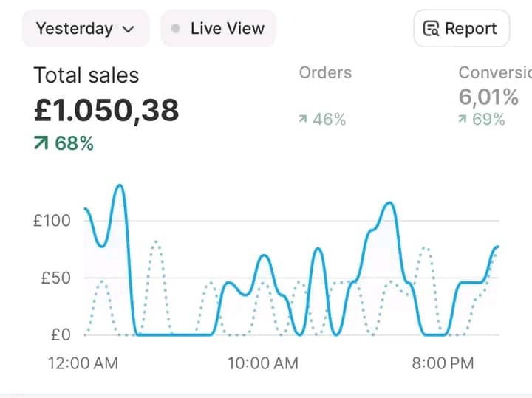Select the Conversion metric tab
532x398 pixels.
pos(494,72)
